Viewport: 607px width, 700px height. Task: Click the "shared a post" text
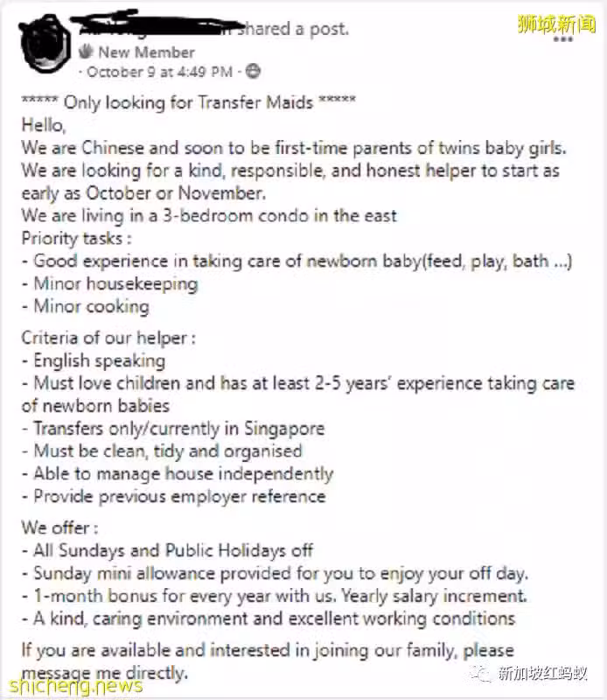pyautogui.click(x=292, y=29)
